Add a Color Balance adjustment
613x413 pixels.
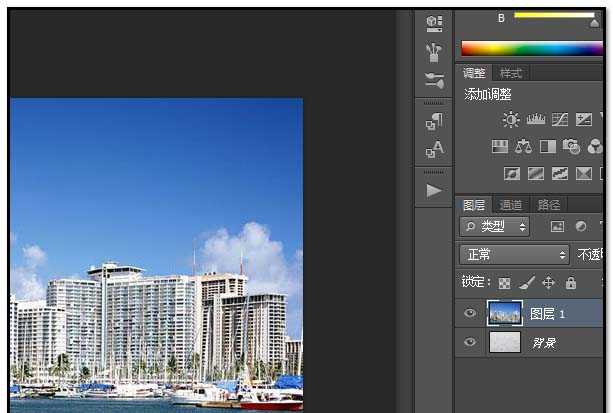coord(523,146)
